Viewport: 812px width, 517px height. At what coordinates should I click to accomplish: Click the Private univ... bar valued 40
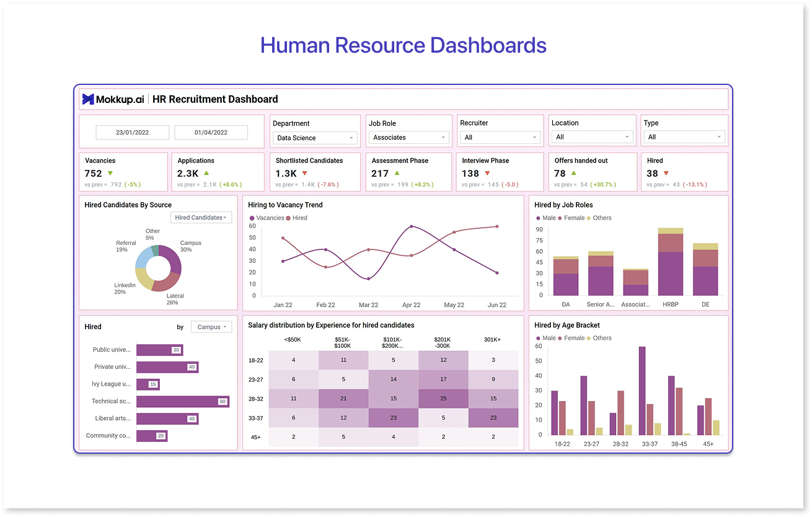pyautogui.click(x=167, y=367)
